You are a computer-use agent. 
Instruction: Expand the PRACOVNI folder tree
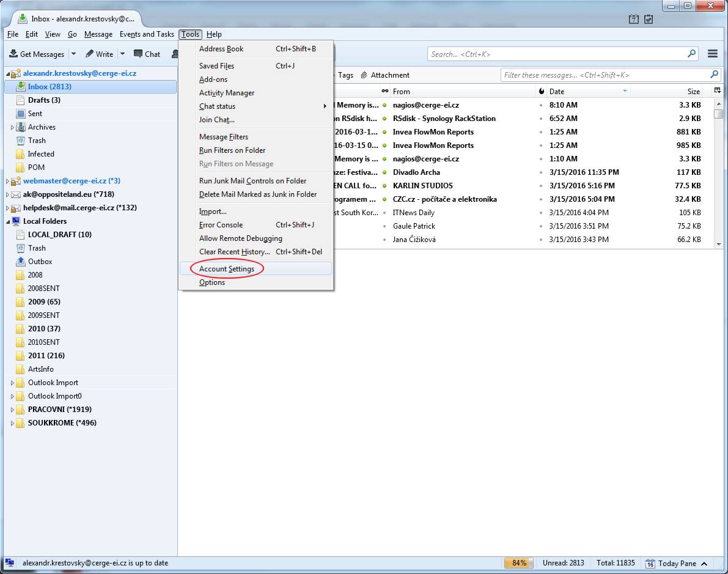coord(12,410)
